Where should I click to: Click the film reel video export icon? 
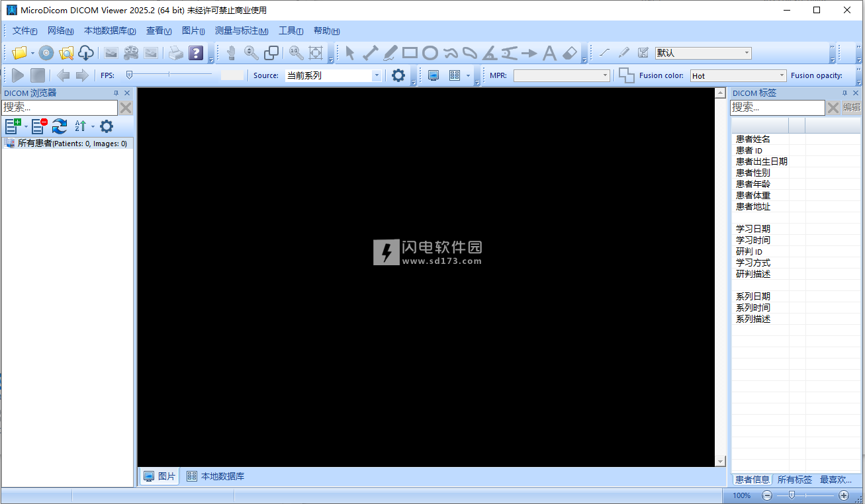pos(131,53)
